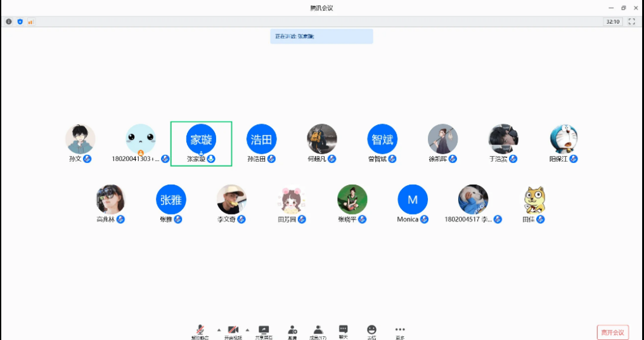644x340 pixels.
Task: Enter full screen using top-right expand icon
Action: click(631, 22)
